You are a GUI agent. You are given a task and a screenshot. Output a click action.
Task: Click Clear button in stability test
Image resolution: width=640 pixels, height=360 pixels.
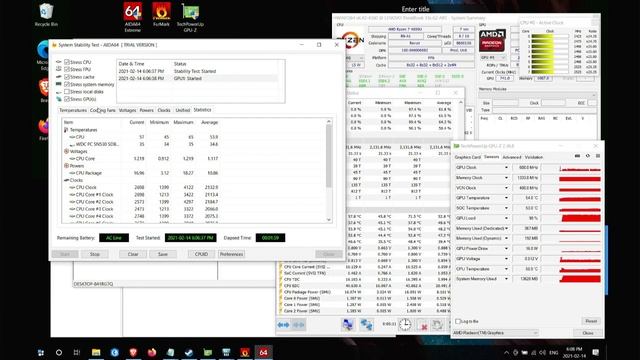click(x=133, y=254)
